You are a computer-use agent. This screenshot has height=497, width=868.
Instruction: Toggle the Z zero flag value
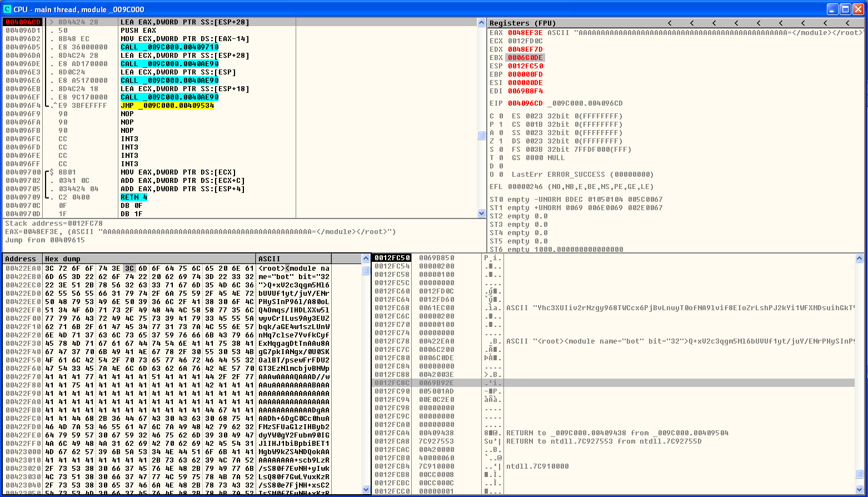click(x=501, y=141)
